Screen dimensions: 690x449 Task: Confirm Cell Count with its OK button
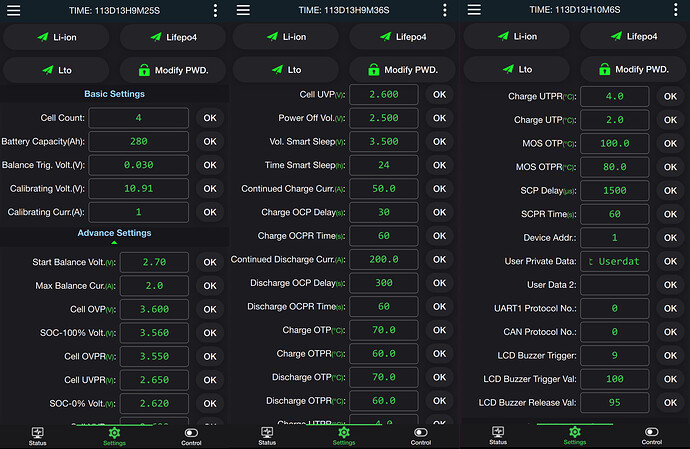pos(210,118)
